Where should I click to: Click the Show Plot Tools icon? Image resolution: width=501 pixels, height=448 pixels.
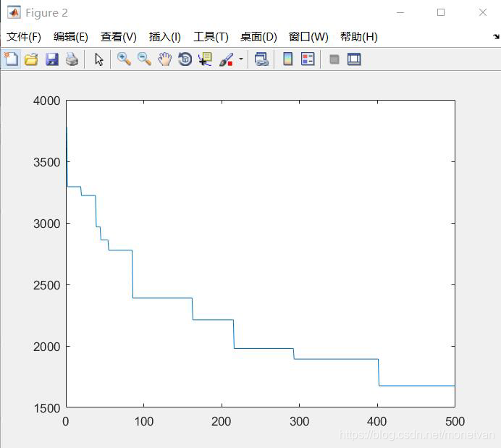click(x=354, y=59)
